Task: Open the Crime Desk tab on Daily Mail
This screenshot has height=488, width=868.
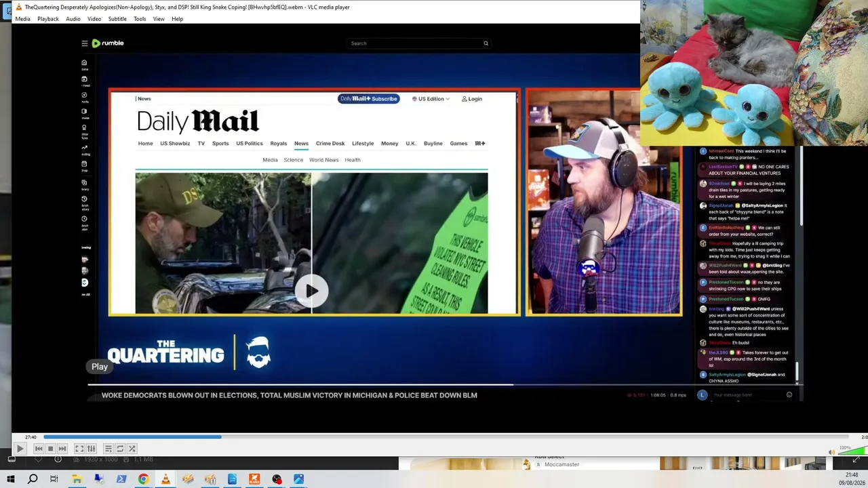Action: point(330,144)
